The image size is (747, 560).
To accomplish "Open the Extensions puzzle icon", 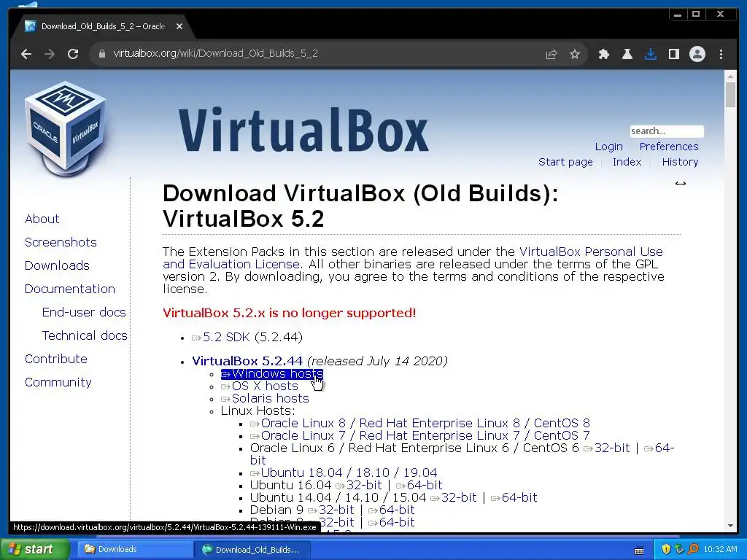I will [603, 54].
